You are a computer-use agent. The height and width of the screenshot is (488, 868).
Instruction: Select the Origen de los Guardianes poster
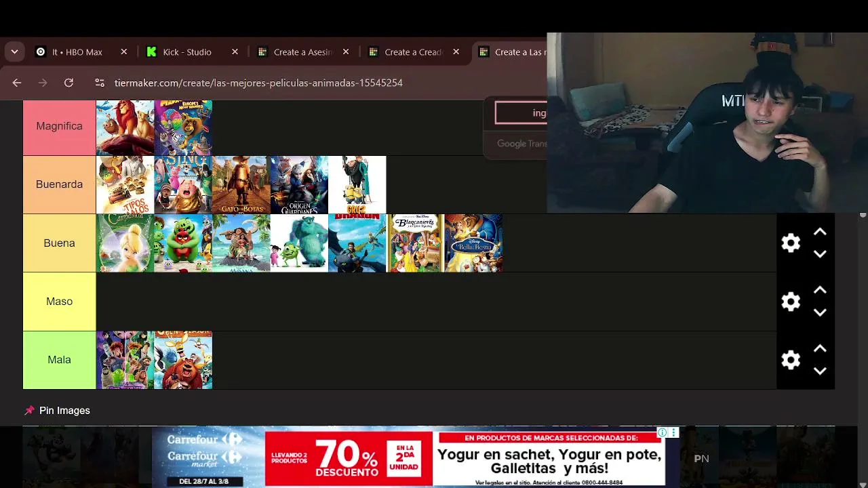point(299,185)
